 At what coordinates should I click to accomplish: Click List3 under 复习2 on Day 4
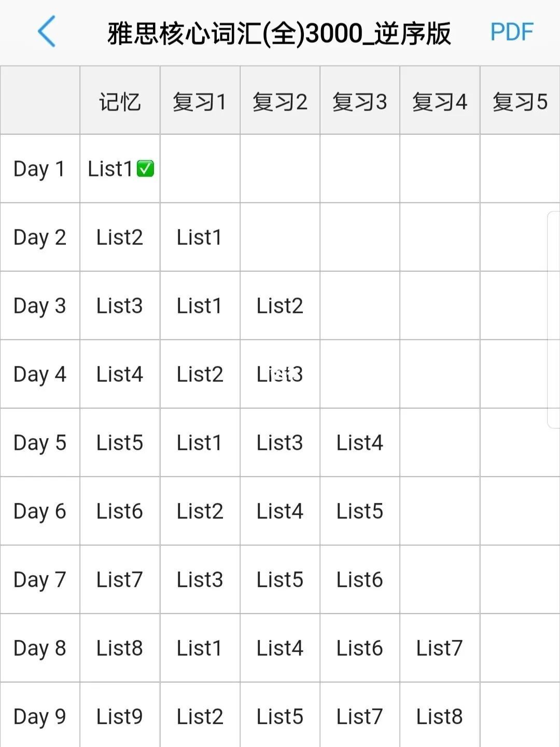pos(279,374)
